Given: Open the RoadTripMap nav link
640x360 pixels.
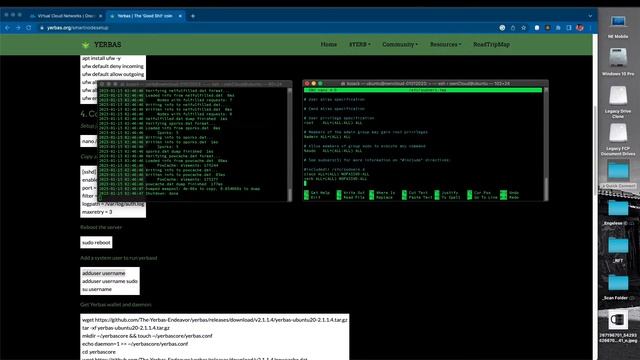Looking at the screenshot, I should click(491, 44).
